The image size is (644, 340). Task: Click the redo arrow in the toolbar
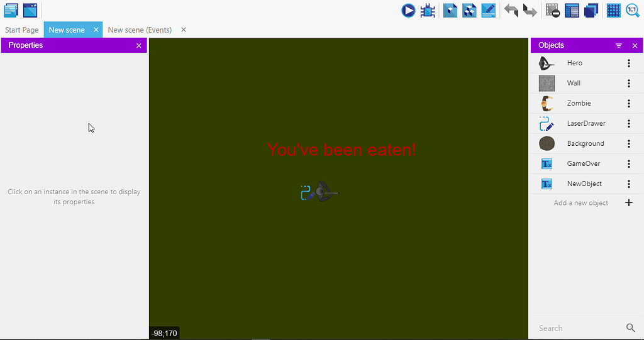coord(530,10)
